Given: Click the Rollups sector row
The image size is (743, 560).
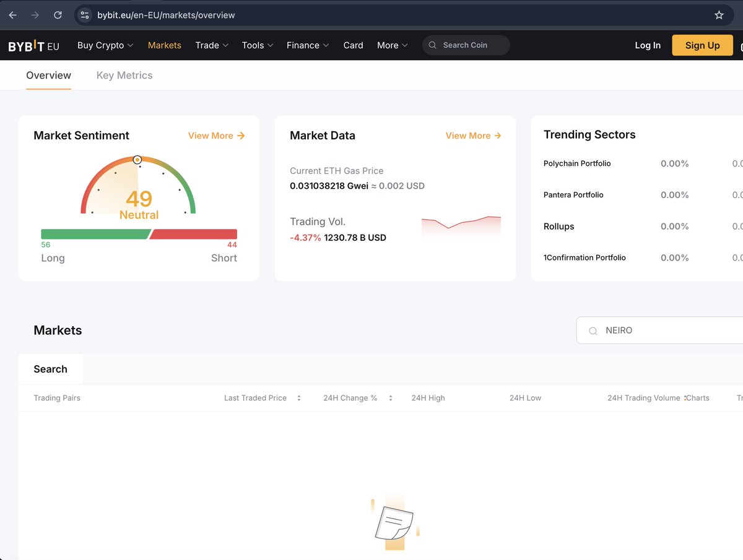Looking at the screenshot, I should (643, 226).
